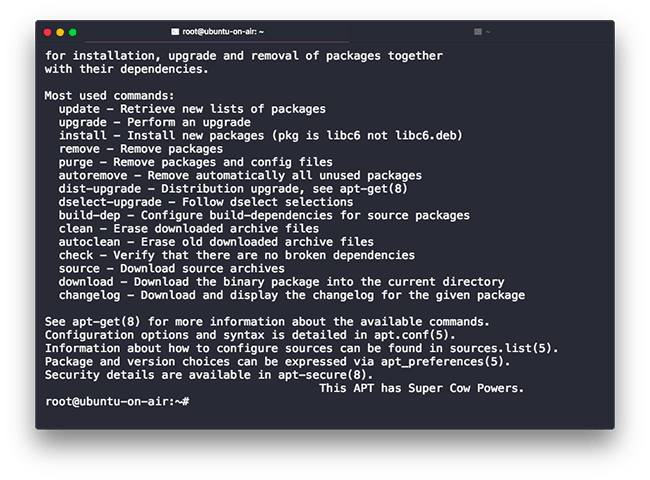This screenshot has width=650, height=480.
Task: Click the yellow minimize window button
Action: [x=60, y=32]
